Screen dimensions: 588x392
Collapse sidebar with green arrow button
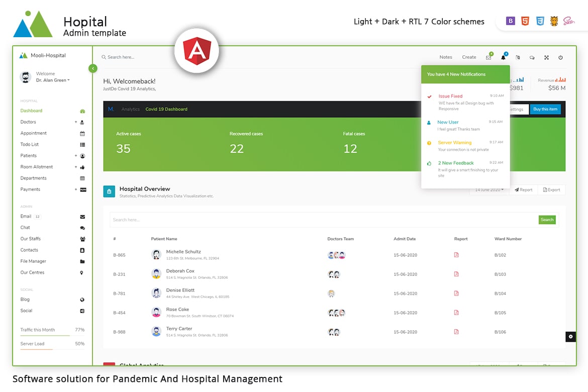click(x=93, y=68)
